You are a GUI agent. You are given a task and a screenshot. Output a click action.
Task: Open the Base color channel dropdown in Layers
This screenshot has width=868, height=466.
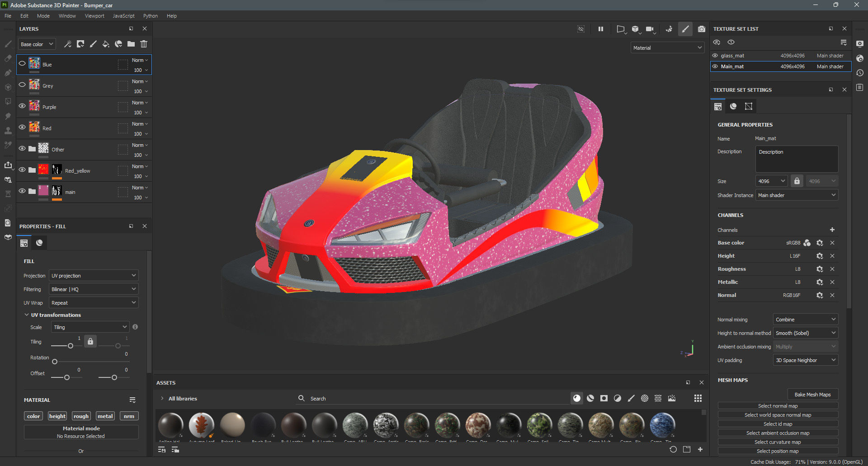37,44
